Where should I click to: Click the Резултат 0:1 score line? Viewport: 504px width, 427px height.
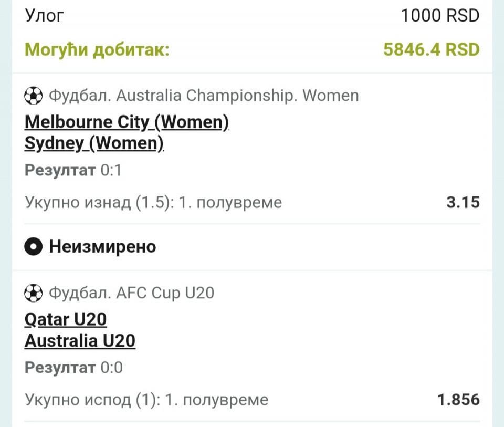tap(73, 170)
